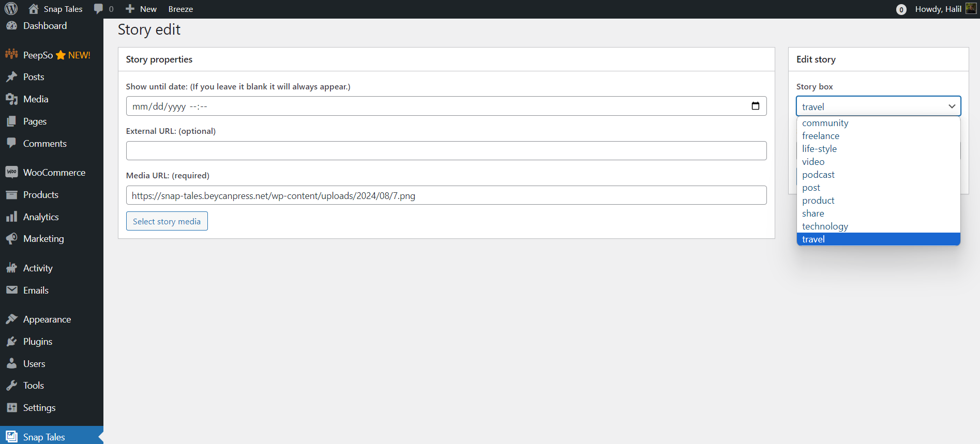This screenshot has height=444, width=980.
Task: Click the comments bubble icon in admin bar
Action: 98,9
